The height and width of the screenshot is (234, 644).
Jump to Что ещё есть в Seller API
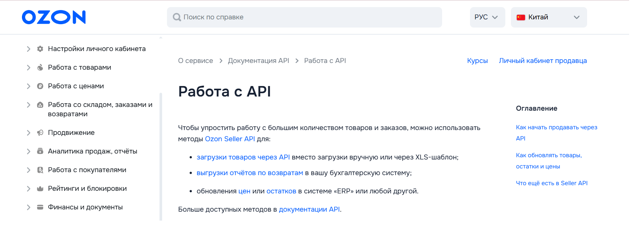552,183
